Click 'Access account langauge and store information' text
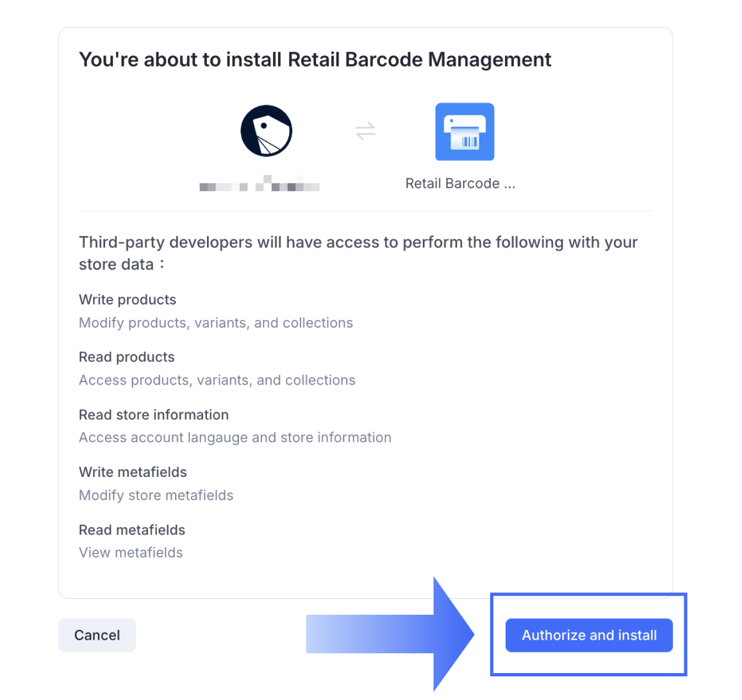The image size is (742, 700). click(235, 438)
